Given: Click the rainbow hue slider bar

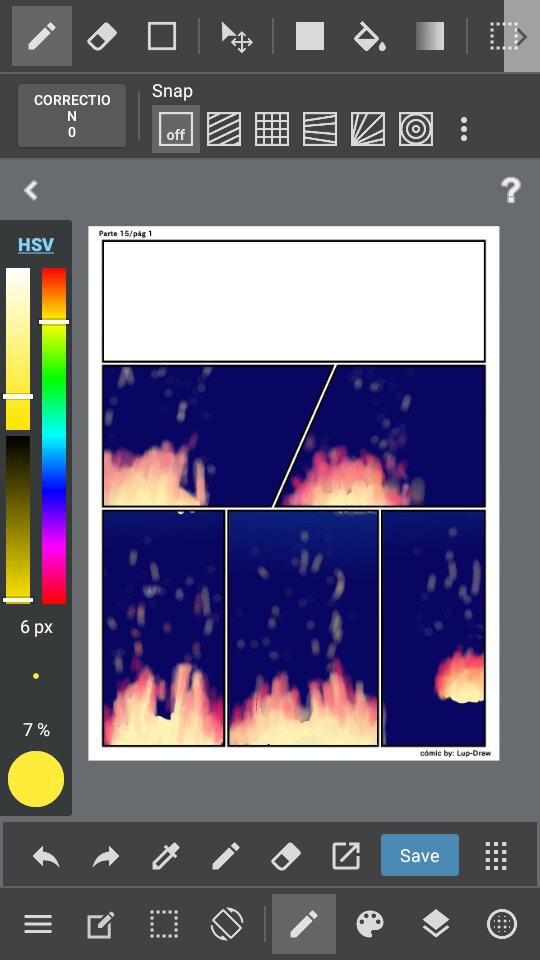Looking at the screenshot, I should pyautogui.click(x=54, y=436).
